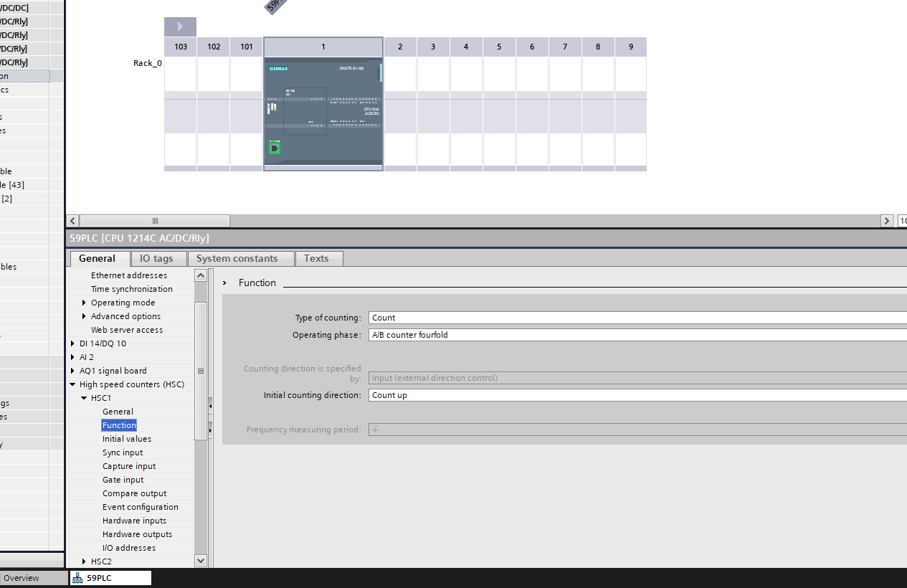Open Type of counting dropdown
This screenshot has height=588, width=907.
click(637, 318)
